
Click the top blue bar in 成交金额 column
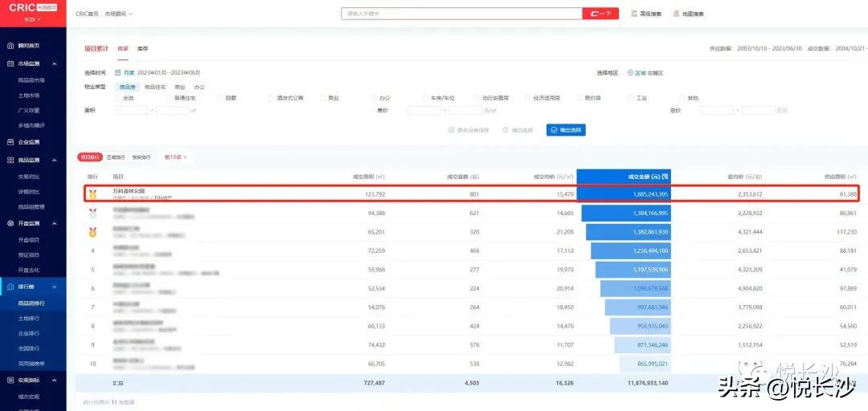[x=623, y=194]
